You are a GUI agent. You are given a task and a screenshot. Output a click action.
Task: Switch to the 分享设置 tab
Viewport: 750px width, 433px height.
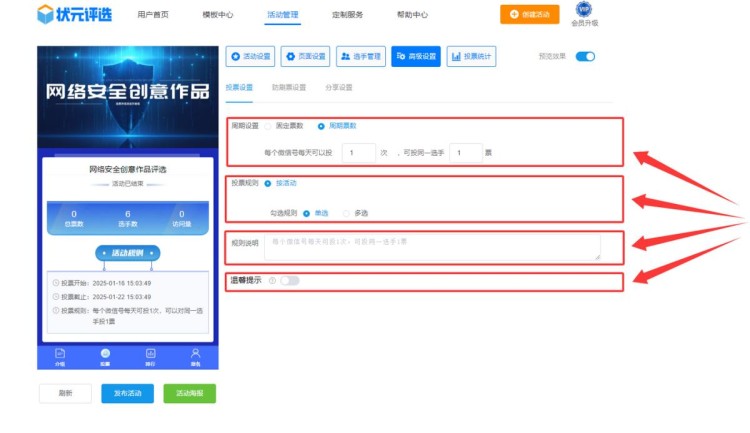tap(339, 87)
